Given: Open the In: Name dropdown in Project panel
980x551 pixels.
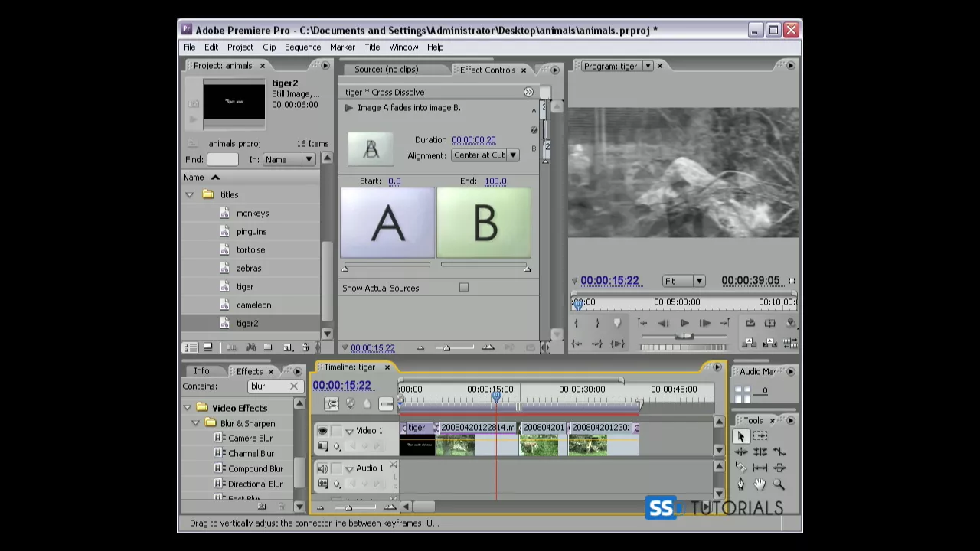Looking at the screenshot, I should point(289,159).
